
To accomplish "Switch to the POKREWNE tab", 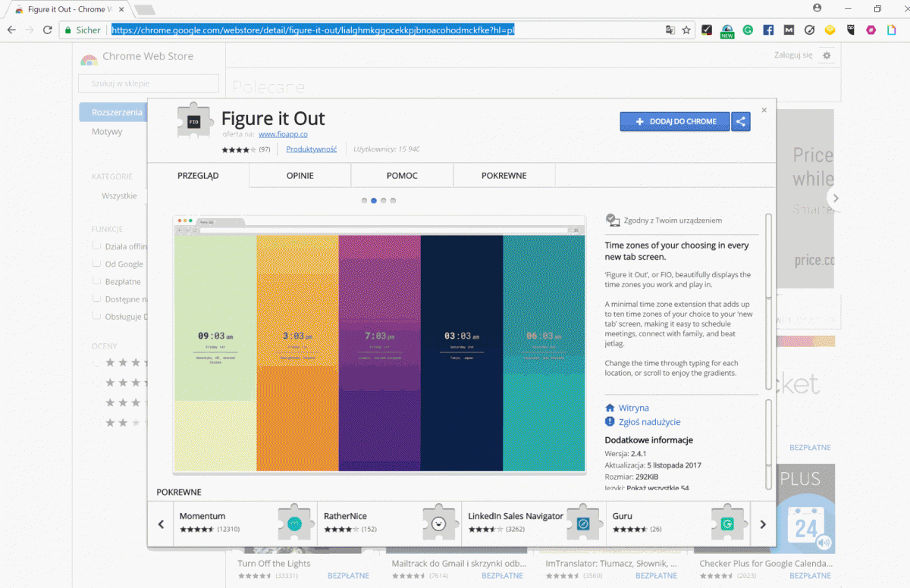I will click(x=504, y=176).
